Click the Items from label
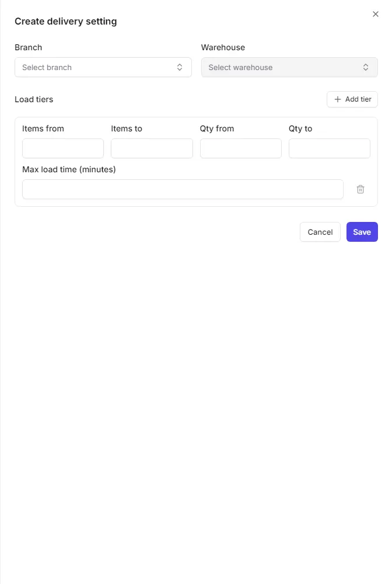392x584 pixels. [x=43, y=128]
